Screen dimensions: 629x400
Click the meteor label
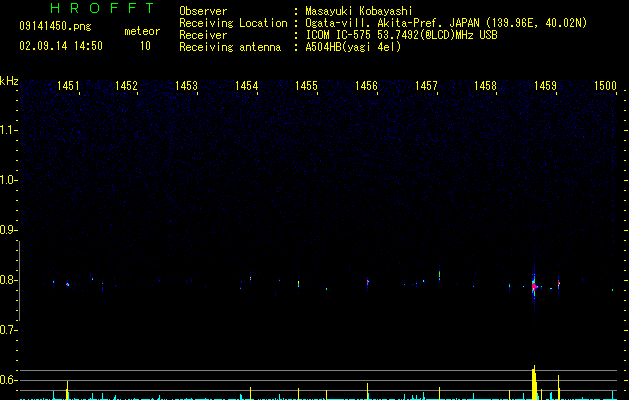(x=142, y=31)
